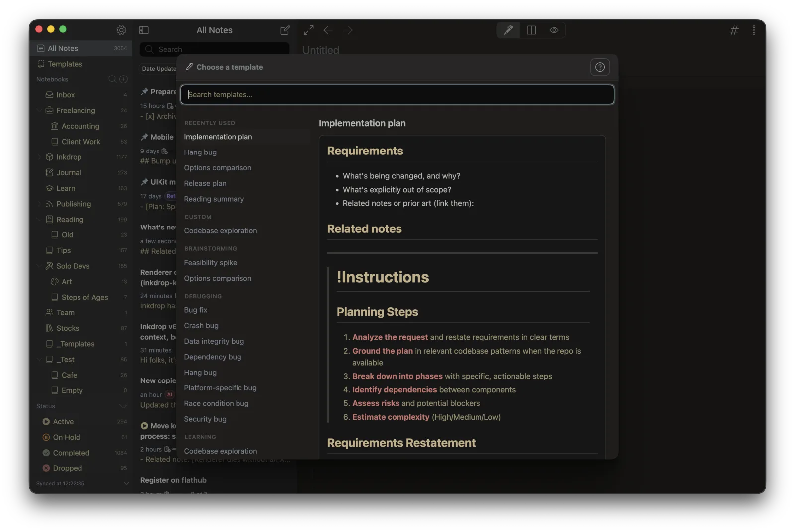Go forward with the right arrow
This screenshot has height=532, width=795.
tap(348, 30)
